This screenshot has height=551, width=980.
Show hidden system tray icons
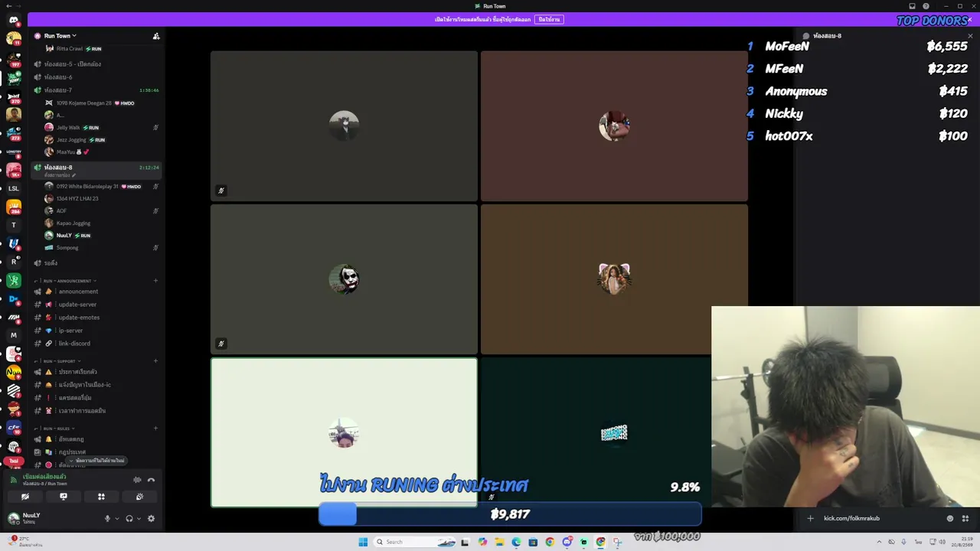pos(880,542)
